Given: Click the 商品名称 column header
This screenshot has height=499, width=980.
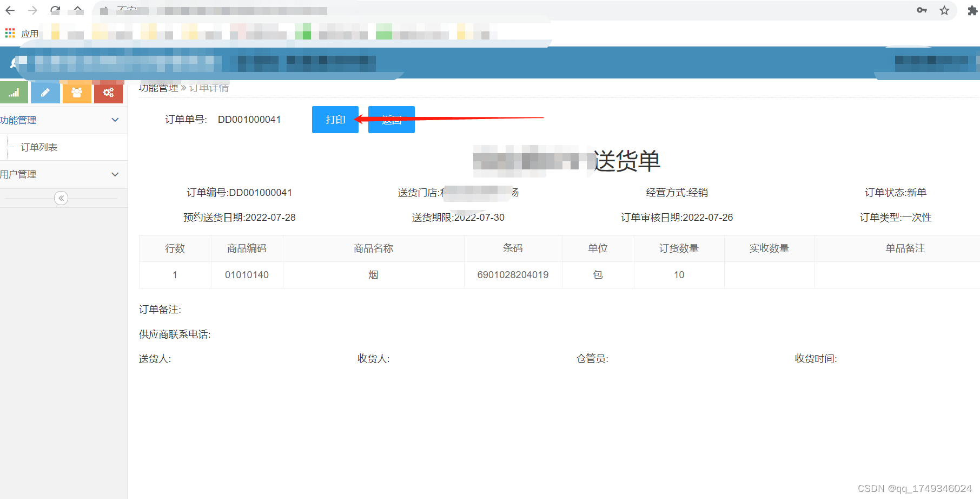Looking at the screenshot, I should pos(373,248).
